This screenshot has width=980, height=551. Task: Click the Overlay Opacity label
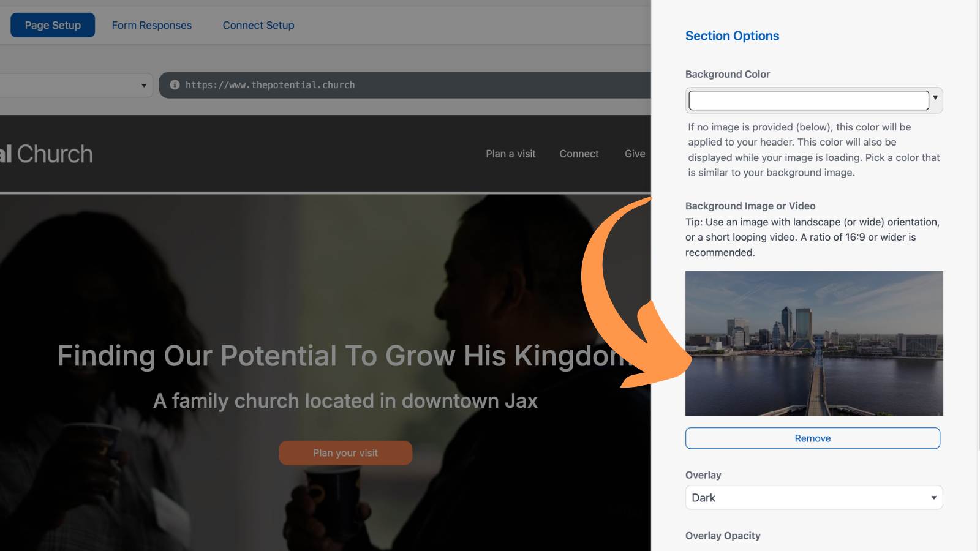723,536
